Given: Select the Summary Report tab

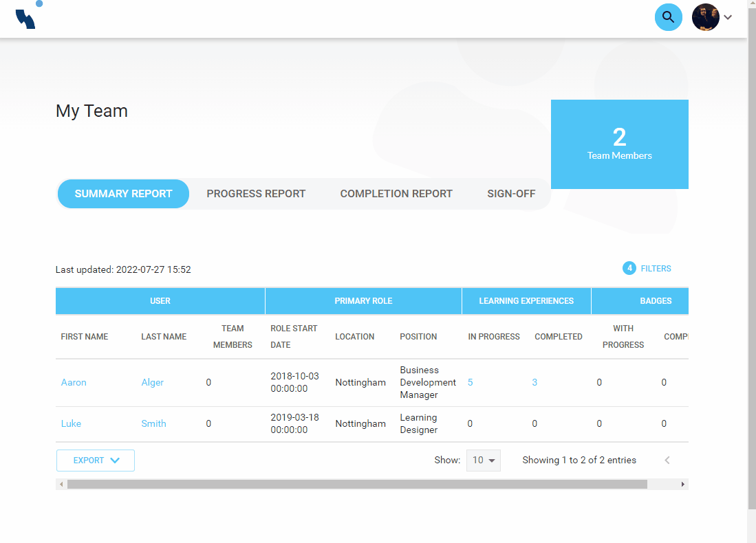Looking at the screenshot, I should click(x=123, y=194).
